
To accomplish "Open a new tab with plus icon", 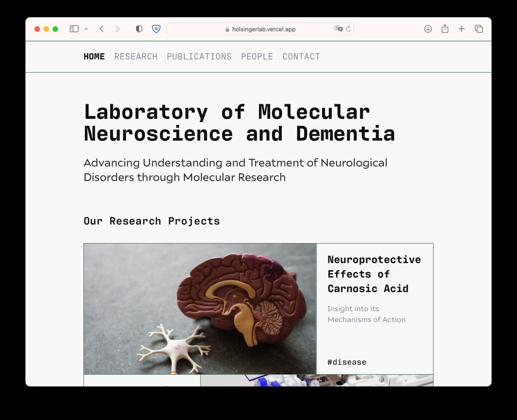I will click(x=462, y=29).
